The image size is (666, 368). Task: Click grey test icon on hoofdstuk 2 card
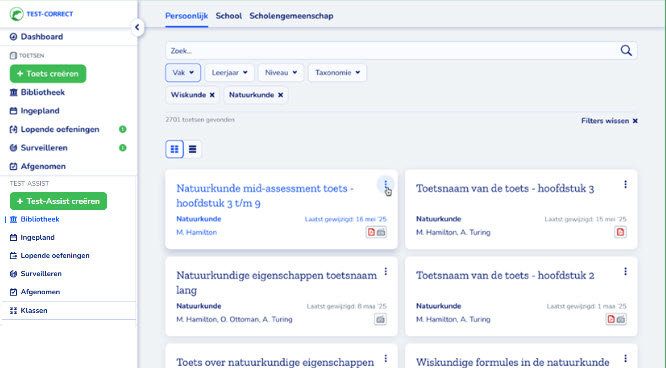[621, 319]
